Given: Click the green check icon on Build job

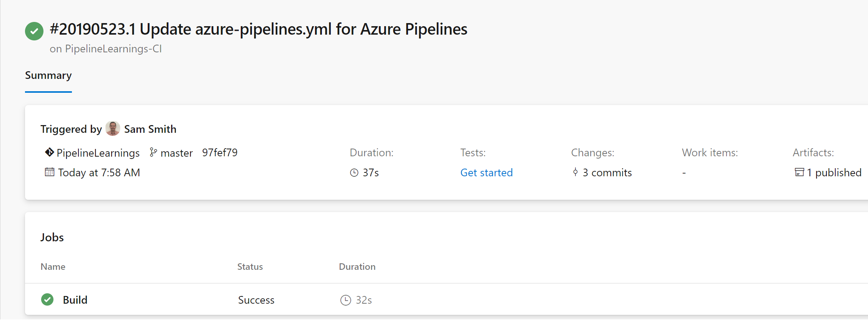Looking at the screenshot, I should (x=47, y=299).
